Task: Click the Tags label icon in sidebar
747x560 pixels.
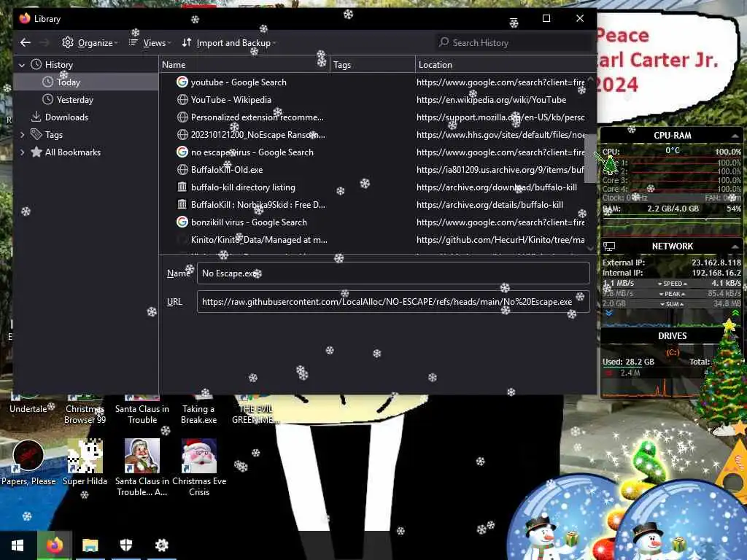Action: (36, 134)
